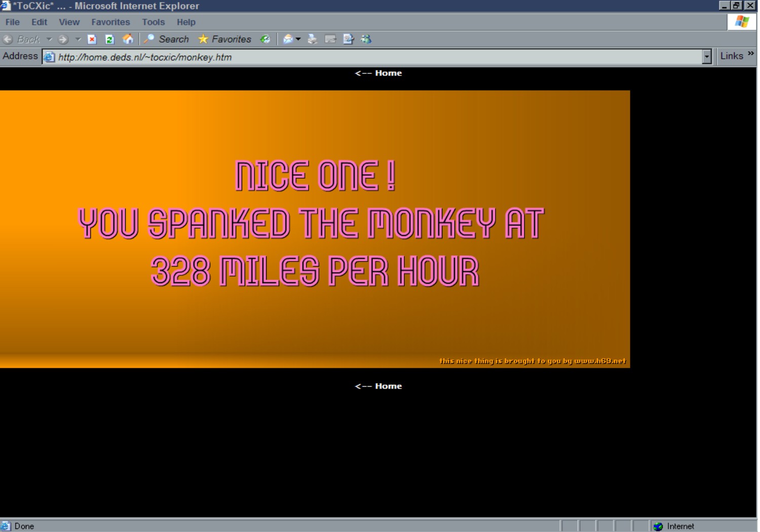
Task: Open the Tools menu
Action: [x=153, y=22]
